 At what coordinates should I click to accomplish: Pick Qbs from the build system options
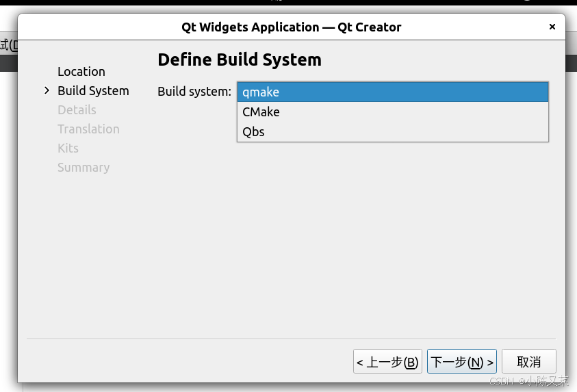[393, 131]
